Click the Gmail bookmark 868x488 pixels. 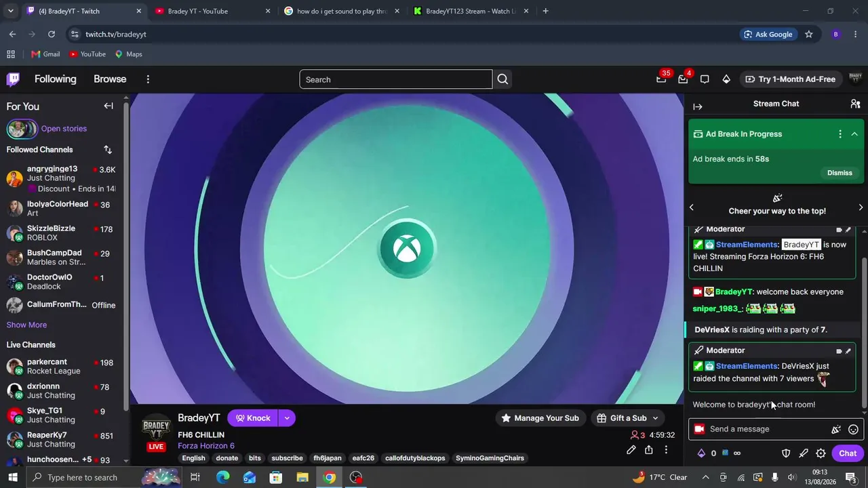tap(45, 54)
